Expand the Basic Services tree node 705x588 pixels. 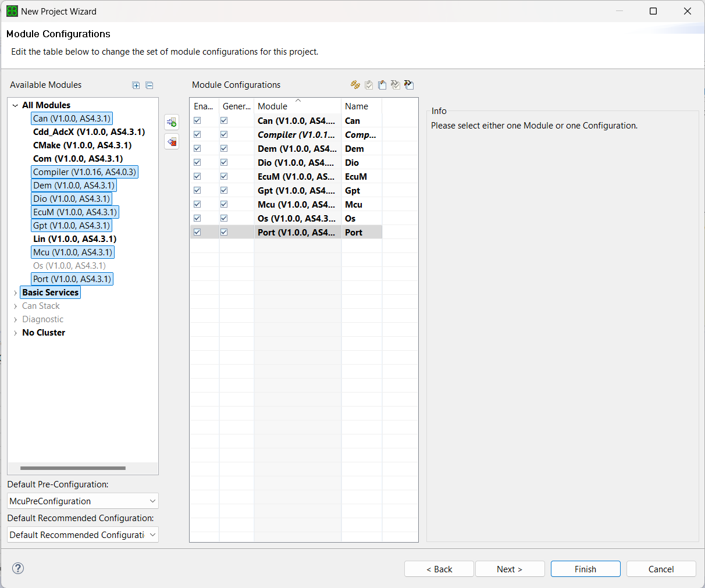[x=15, y=293]
